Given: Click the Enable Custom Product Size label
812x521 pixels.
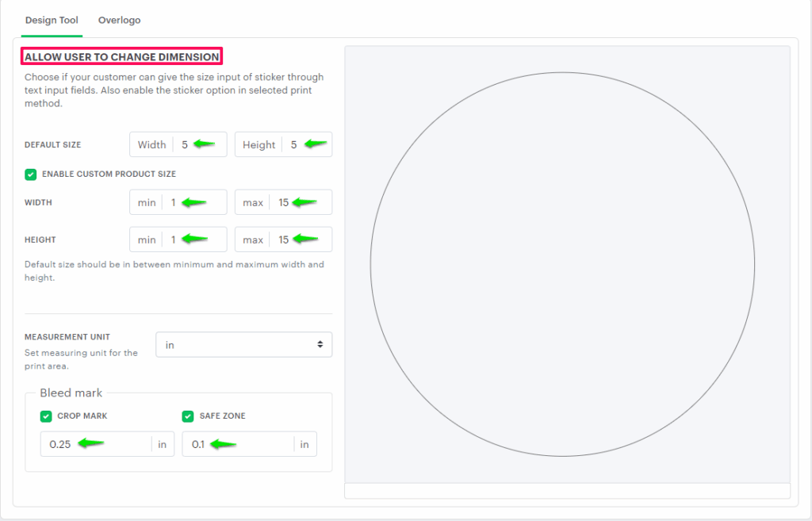Looking at the screenshot, I should pos(109,174).
